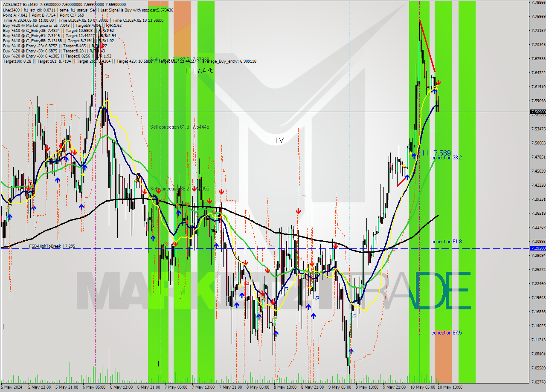This screenshot has height=392, width=546.
Task: Click the '8 May 13:00' time label
Action: pos(285,387)
